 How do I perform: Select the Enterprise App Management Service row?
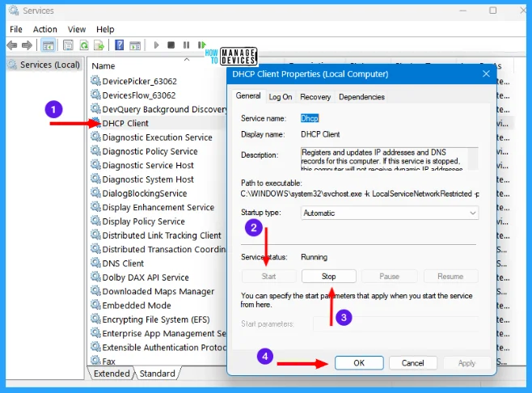pos(157,333)
